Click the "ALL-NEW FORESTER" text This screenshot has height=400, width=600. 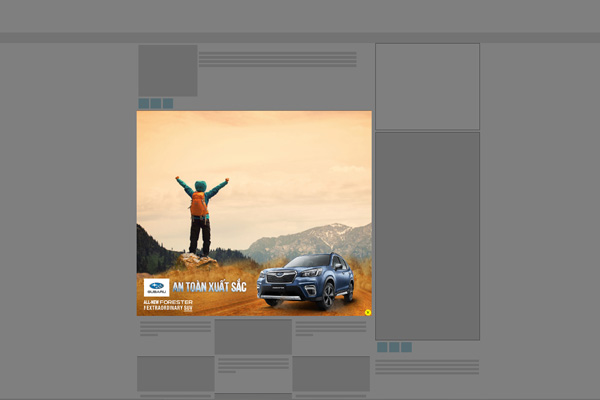168,302
